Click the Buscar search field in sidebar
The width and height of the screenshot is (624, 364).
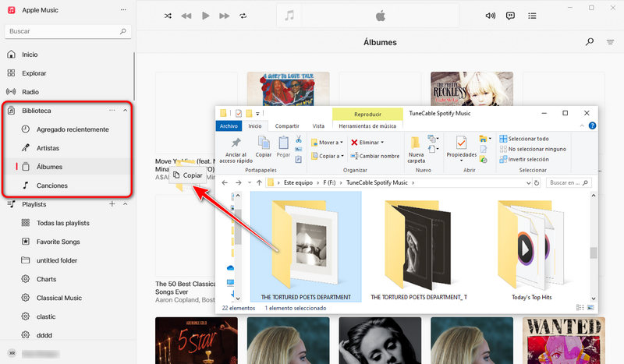tap(68, 31)
